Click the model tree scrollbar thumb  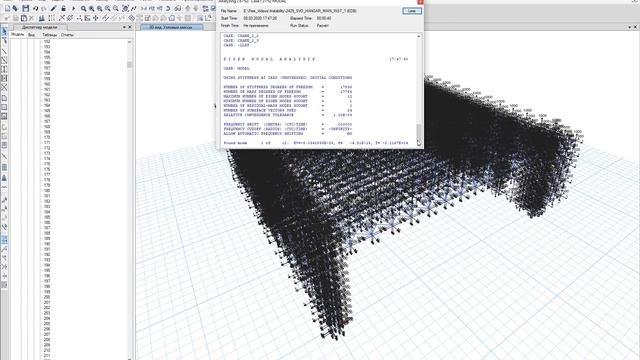129,64
